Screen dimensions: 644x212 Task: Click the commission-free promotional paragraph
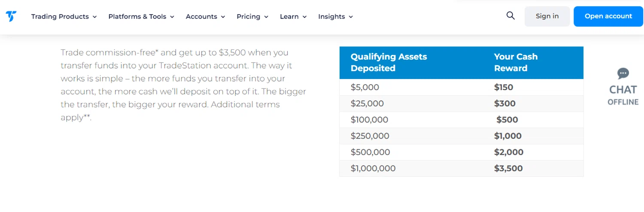tap(183, 85)
